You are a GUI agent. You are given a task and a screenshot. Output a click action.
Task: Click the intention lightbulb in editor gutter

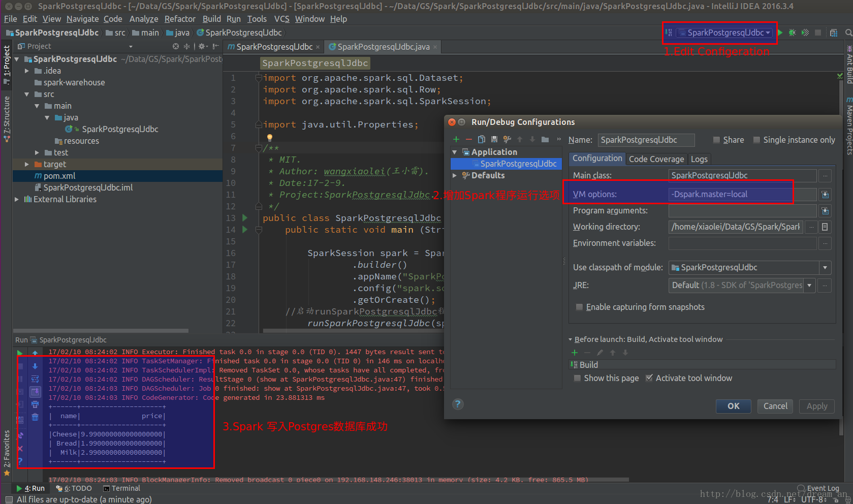point(270,137)
